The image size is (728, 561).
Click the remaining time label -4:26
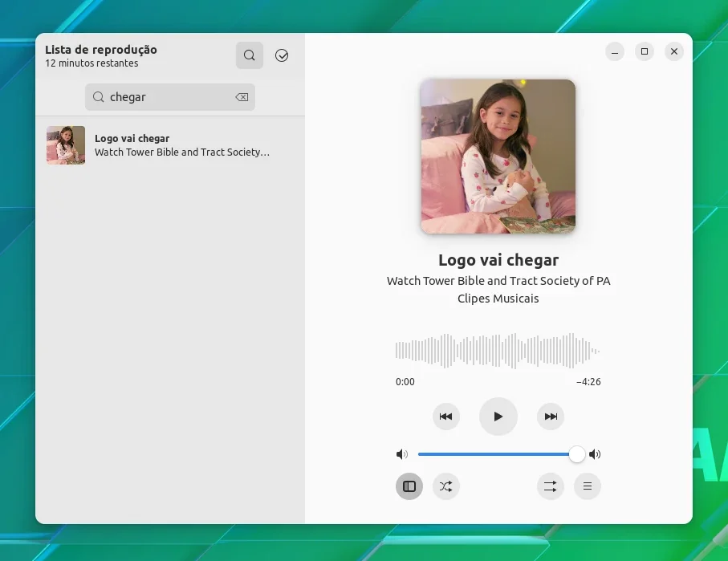pos(588,382)
